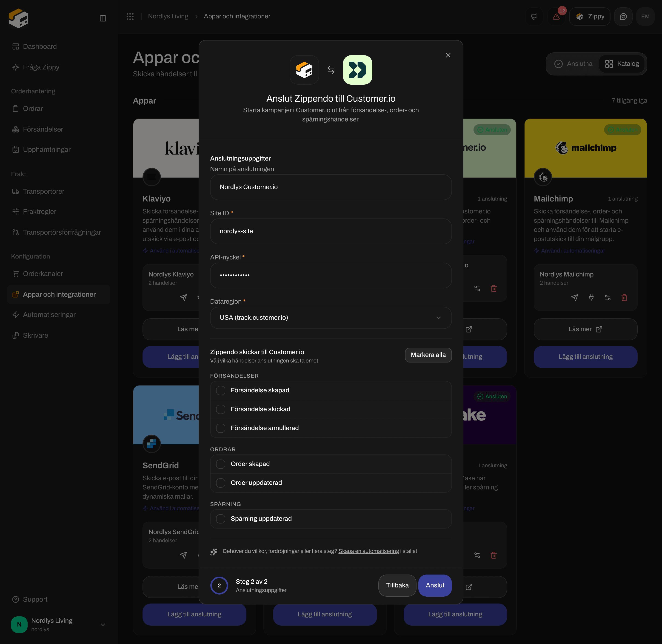Open Fråga Zippy in sidebar
This screenshot has height=644, width=662.
tap(59, 67)
